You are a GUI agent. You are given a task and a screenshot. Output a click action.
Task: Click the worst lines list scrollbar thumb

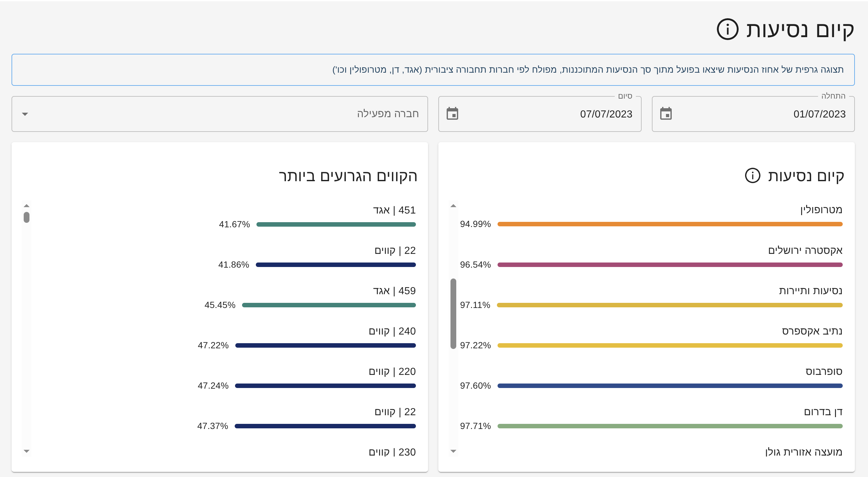click(x=27, y=217)
